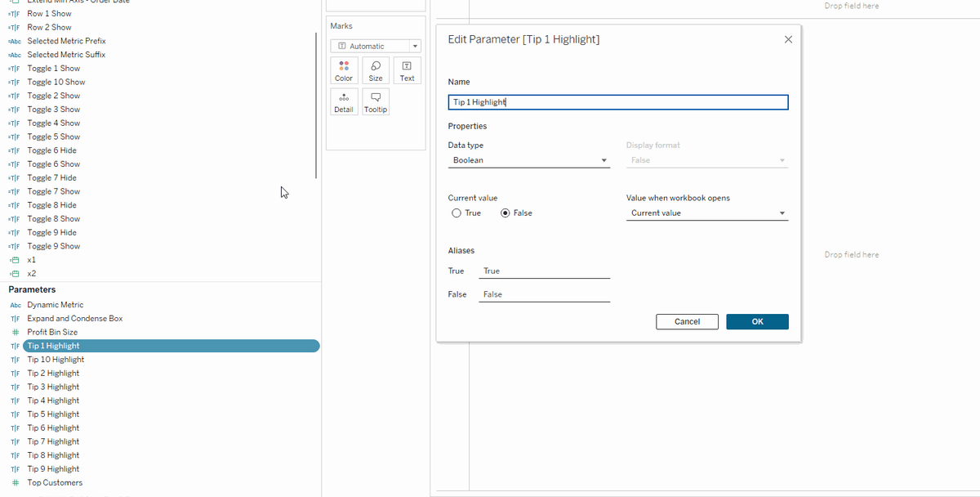This screenshot has width=980, height=497.
Task: Open the Data type dropdown
Action: pos(528,160)
